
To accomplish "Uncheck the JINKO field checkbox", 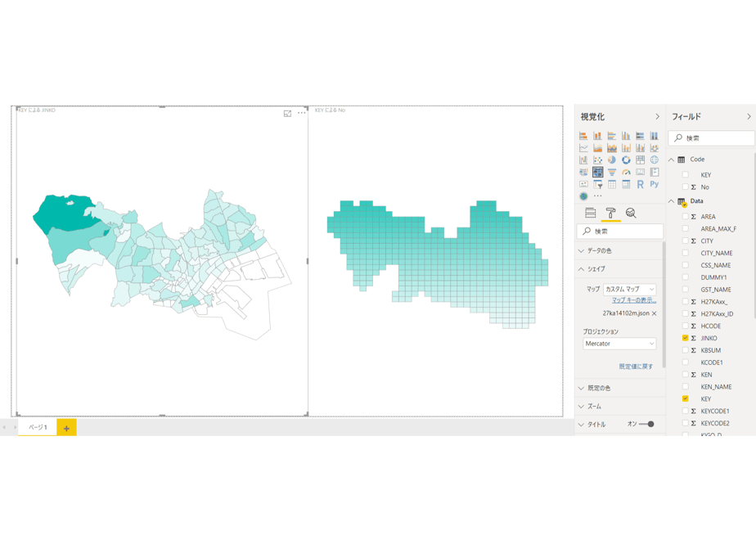I will [x=685, y=338].
